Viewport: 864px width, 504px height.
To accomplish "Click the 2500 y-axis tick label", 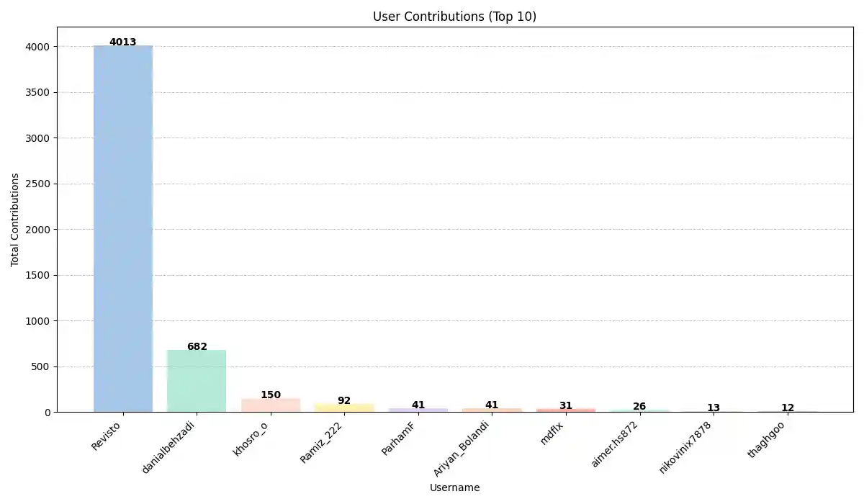I will click(39, 184).
